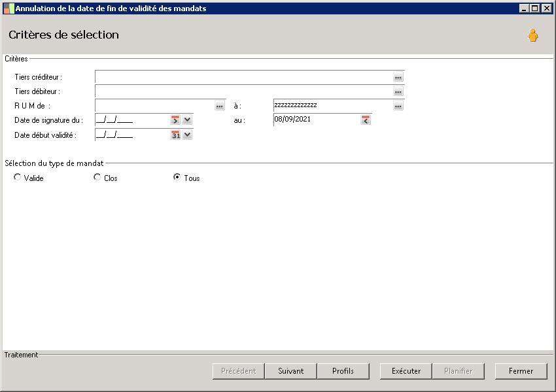Click the 'Sélection du type de mandat' label
Image resolution: width=556 pixels, height=392 pixels.
[54, 163]
